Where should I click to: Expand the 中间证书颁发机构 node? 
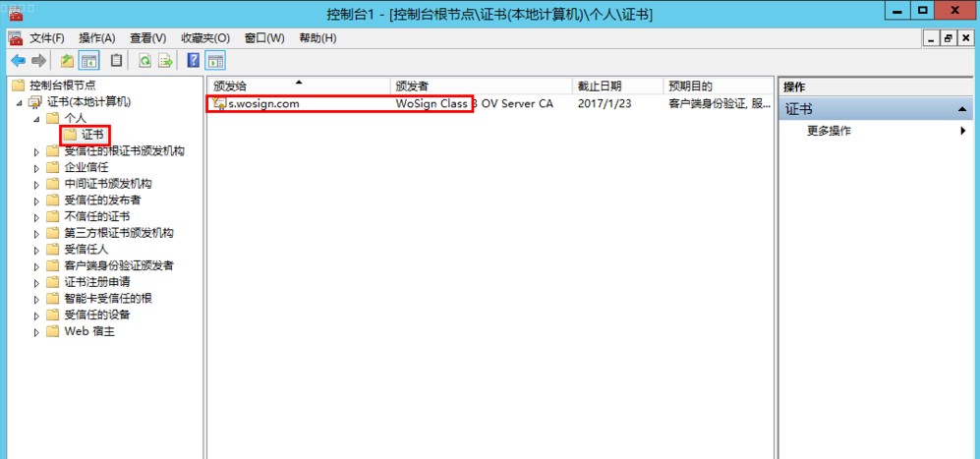click(x=36, y=185)
